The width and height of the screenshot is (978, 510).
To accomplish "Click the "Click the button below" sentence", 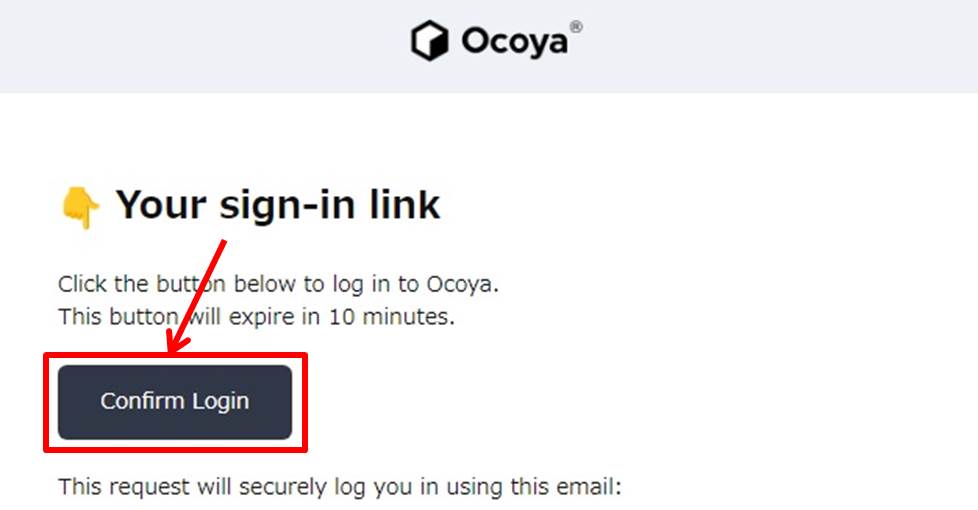I will coord(278,284).
